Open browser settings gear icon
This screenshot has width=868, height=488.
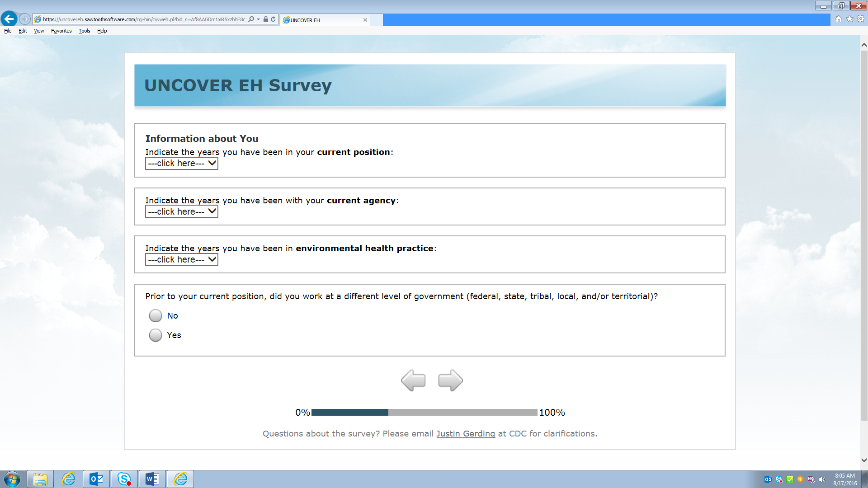click(x=861, y=19)
